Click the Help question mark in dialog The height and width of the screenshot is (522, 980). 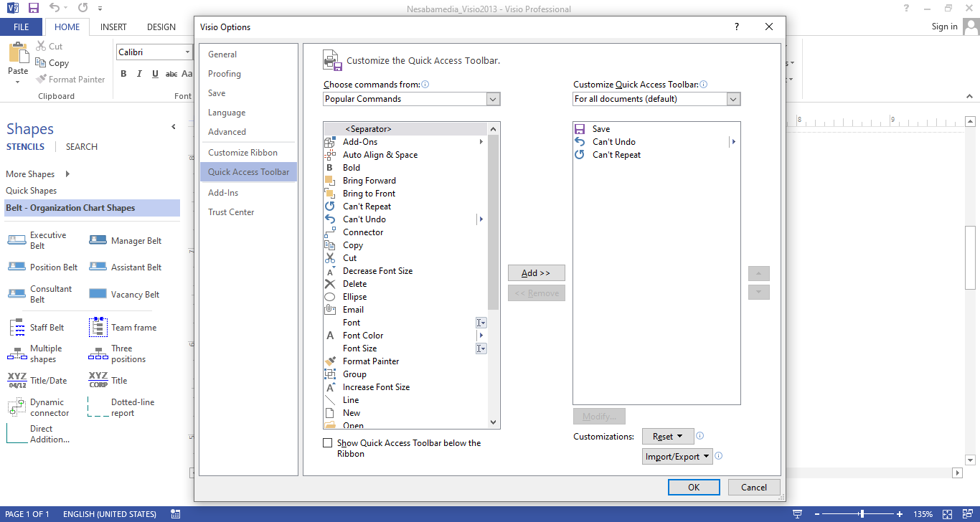(x=736, y=27)
